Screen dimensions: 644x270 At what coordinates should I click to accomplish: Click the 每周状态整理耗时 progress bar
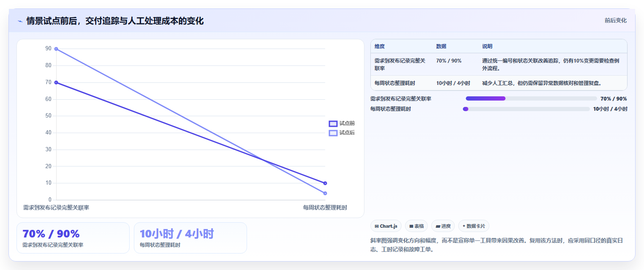[526, 109]
